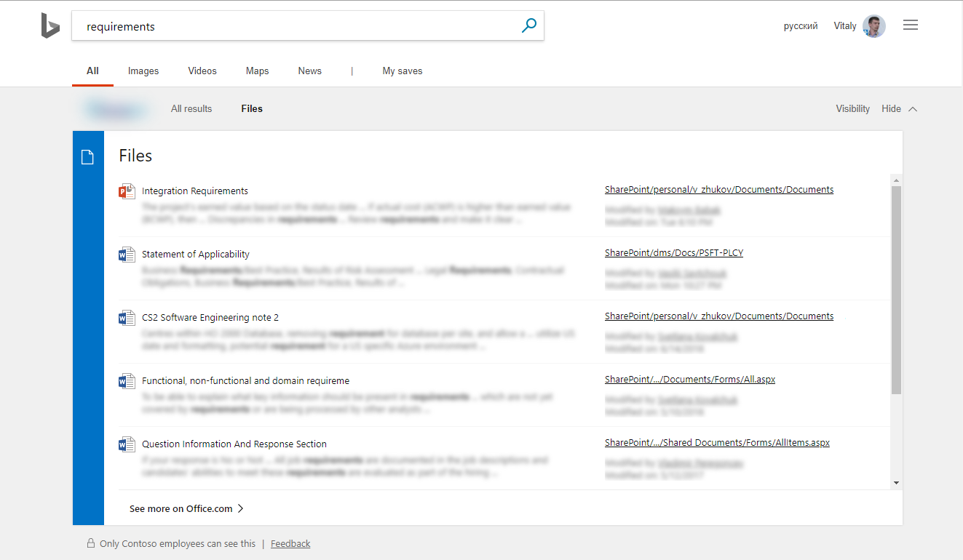
Task: Click the blue Files document icon
Action: click(87, 157)
